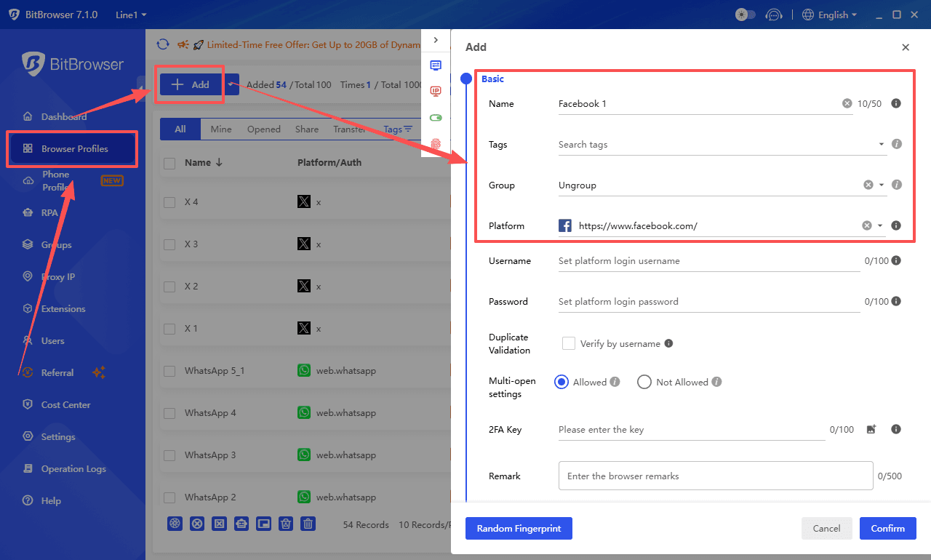The width and height of the screenshot is (931, 560).
Task: Open customer support headset icon
Action: (775, 15)
